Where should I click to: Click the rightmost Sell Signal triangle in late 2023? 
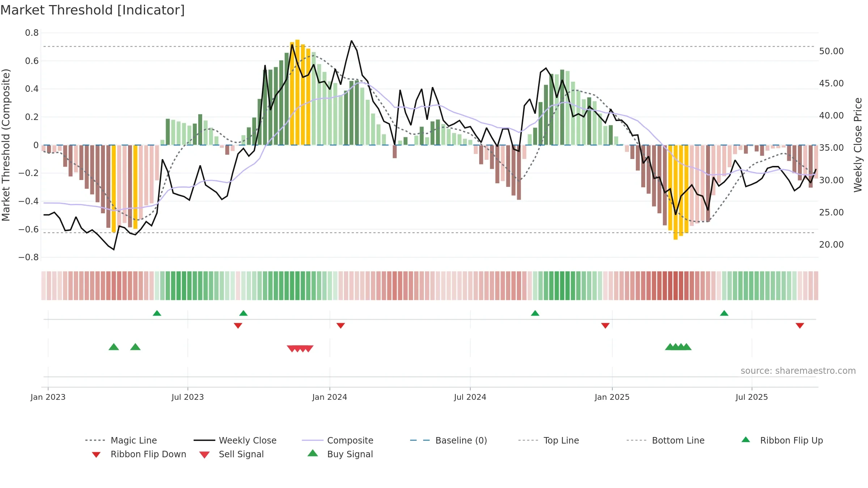309,349
